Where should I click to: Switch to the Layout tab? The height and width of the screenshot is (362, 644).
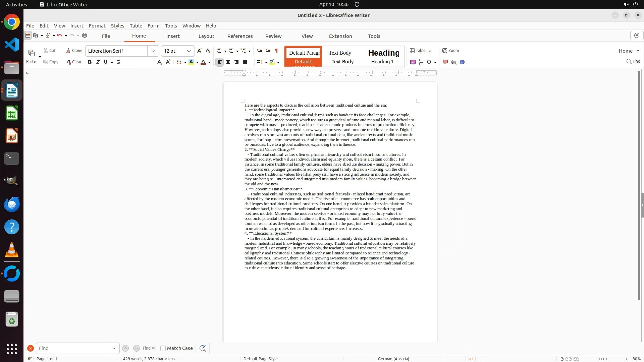point(206,36)
